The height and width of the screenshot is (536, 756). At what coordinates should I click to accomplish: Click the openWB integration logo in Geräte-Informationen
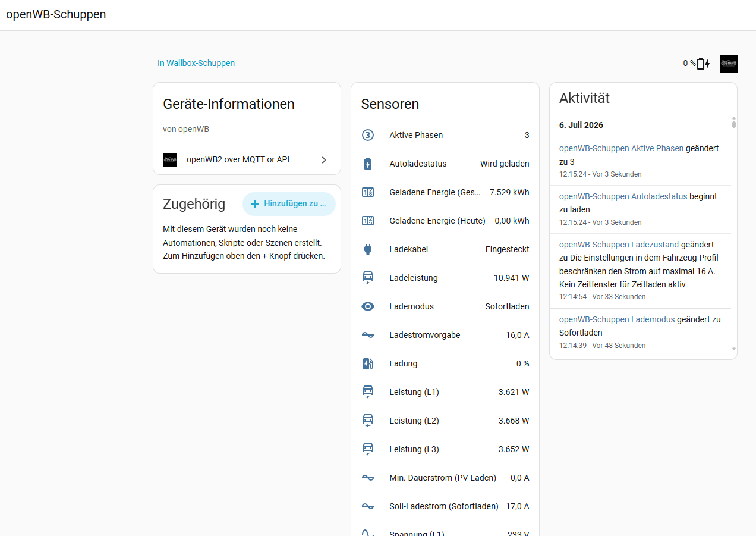pos(170,160)
